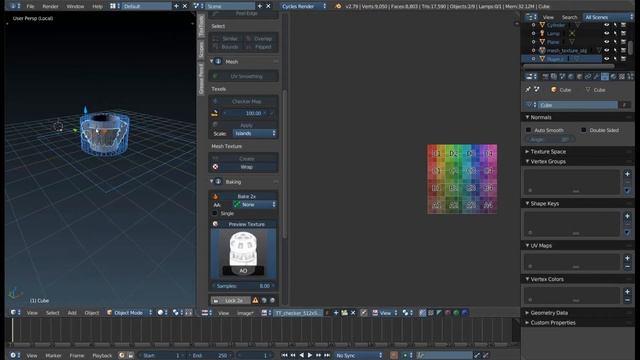Screen dimensions: 640x360
Task: Open the AA None dropdown
Action: (x=255, y=204)
